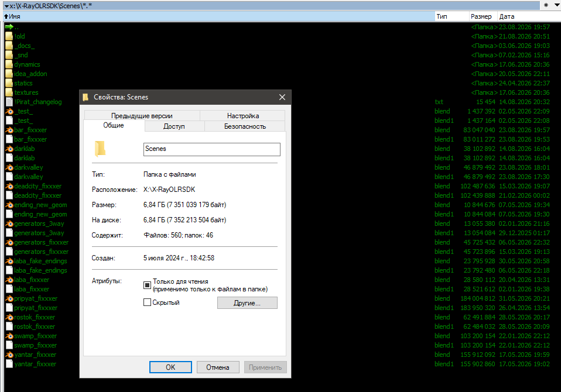Image resolution: width=561 pixels, height=392 pixels.
Task: Switch to the 'Настройка' tab
Action: point(243,116)
